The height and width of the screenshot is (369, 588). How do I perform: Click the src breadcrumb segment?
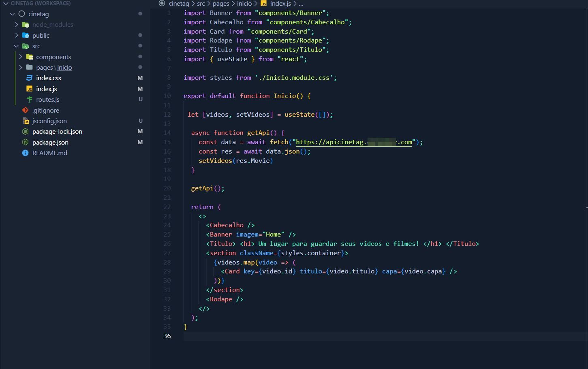[201, 4]
